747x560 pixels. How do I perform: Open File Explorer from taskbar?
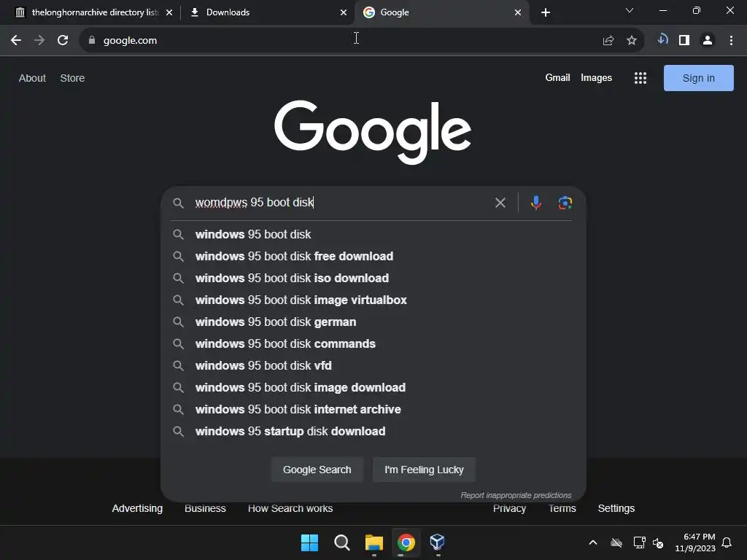coord(374,542)
